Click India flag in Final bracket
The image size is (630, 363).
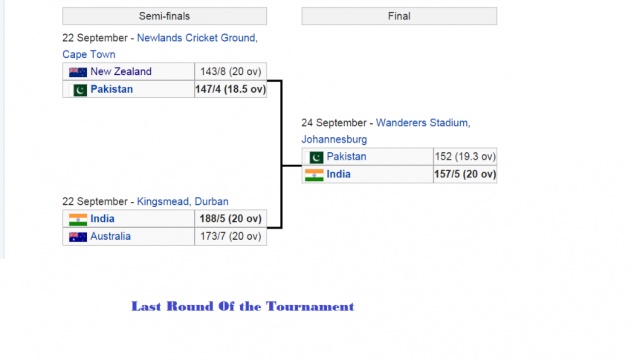pyautogui.click(x=314, y=175)
